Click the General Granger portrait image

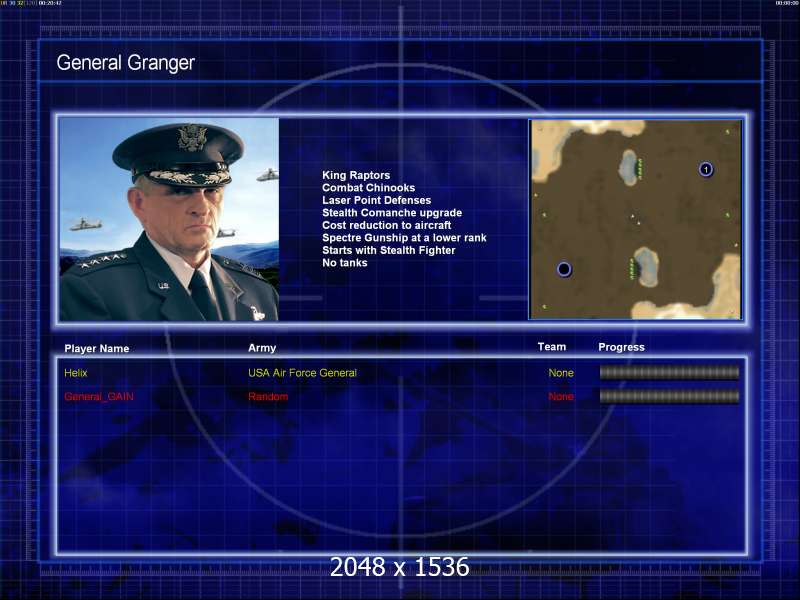[x=169, y=219]
